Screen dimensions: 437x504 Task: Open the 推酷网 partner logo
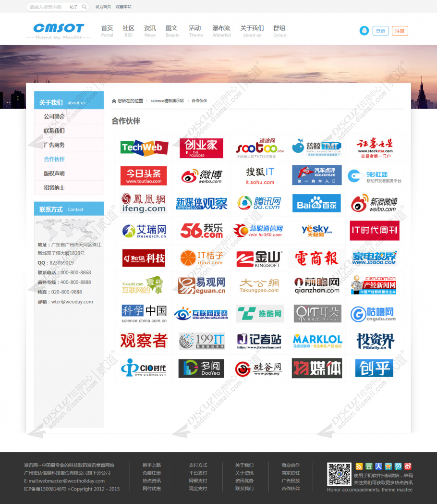pyautogui.click(x=260, y=313)
